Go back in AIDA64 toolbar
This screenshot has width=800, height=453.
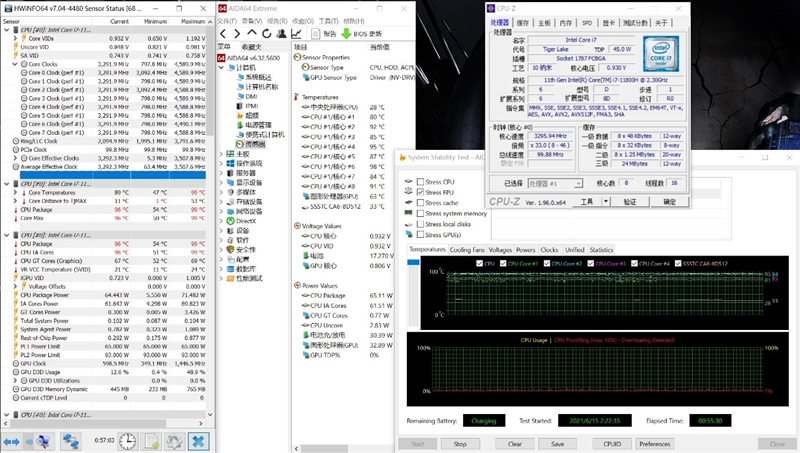click(x=223, y=34)
